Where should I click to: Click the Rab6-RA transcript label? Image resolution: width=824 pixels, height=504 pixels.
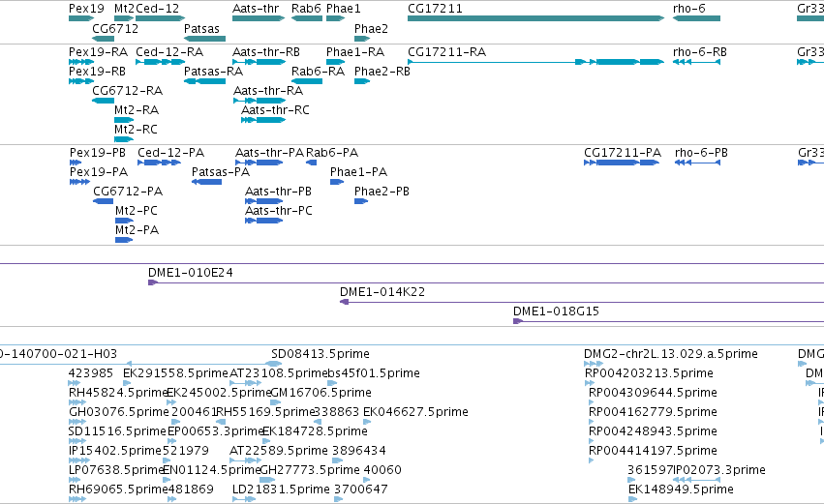[318, 72]
